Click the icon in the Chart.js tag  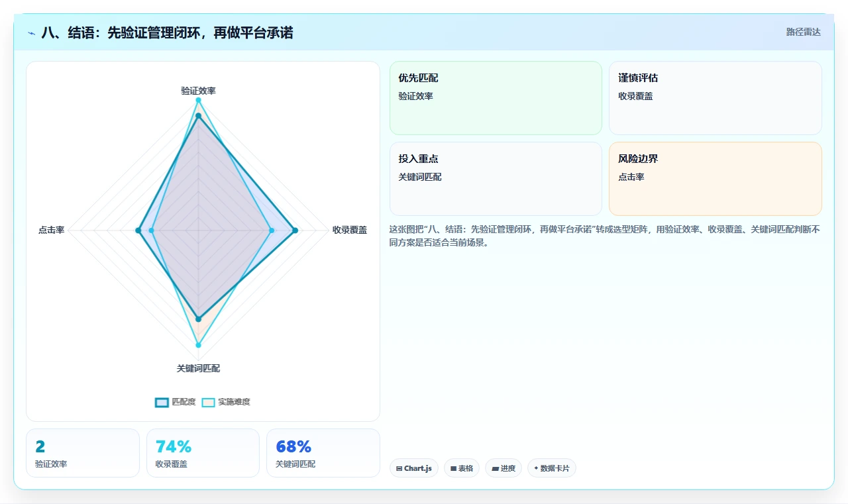point(399,468)
